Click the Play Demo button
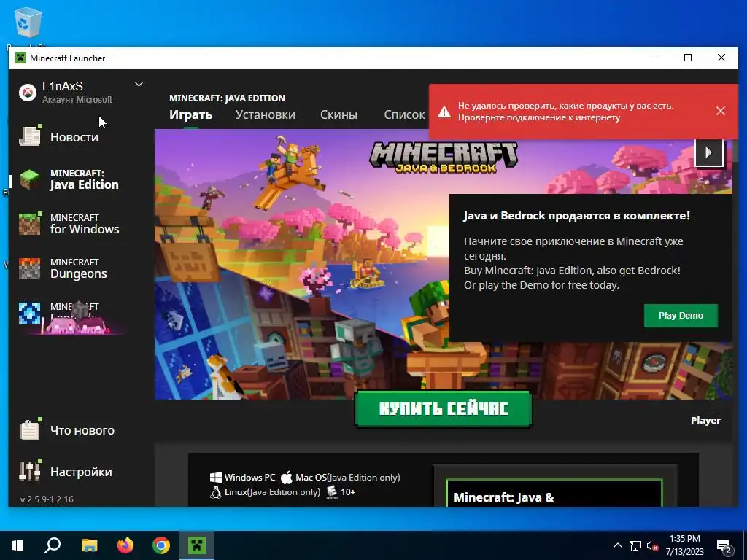Viewport: 747px width, 560px height. pos(681,316)
